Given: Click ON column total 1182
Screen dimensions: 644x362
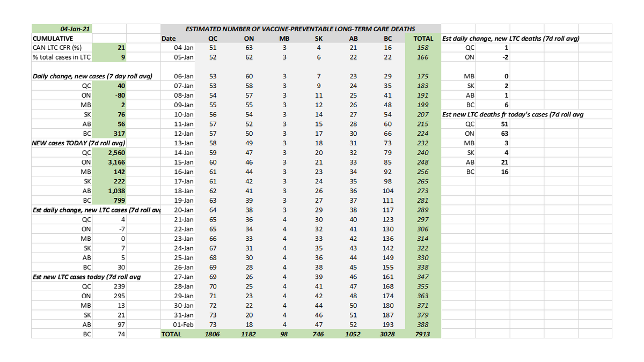Looking at the screenshot, I should pyautogui.click(x=249, y=334).
